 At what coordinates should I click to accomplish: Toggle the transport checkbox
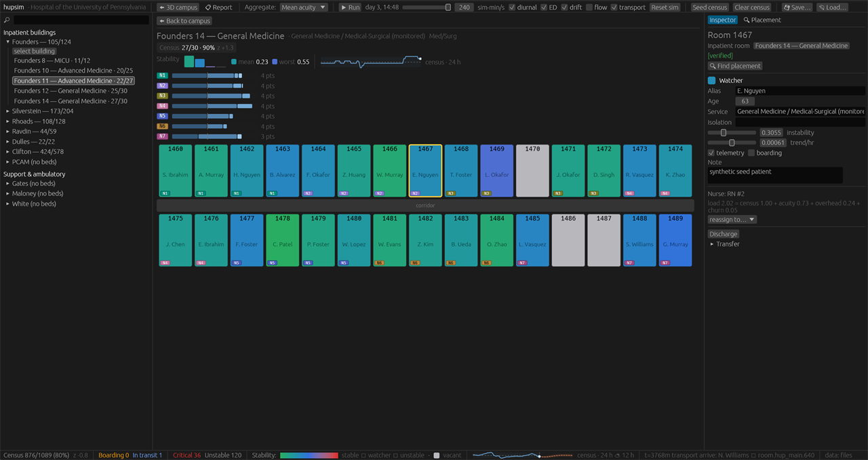[x=614, y=7]
